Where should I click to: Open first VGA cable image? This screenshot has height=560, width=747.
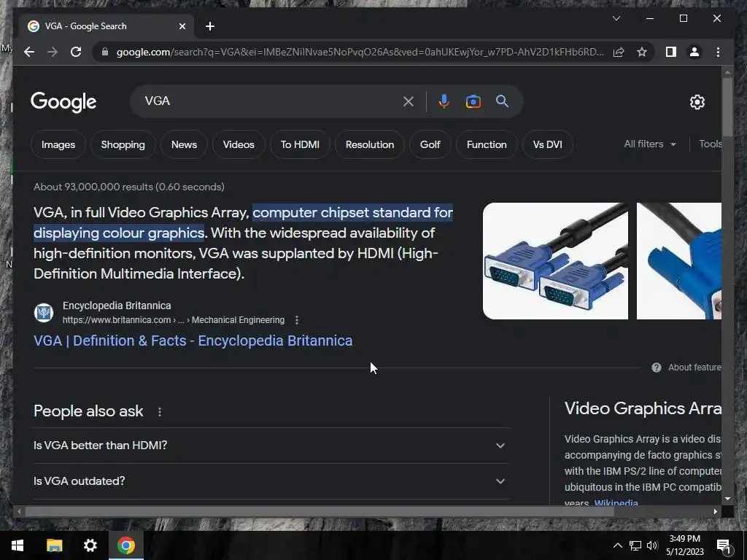click(555, 261)
